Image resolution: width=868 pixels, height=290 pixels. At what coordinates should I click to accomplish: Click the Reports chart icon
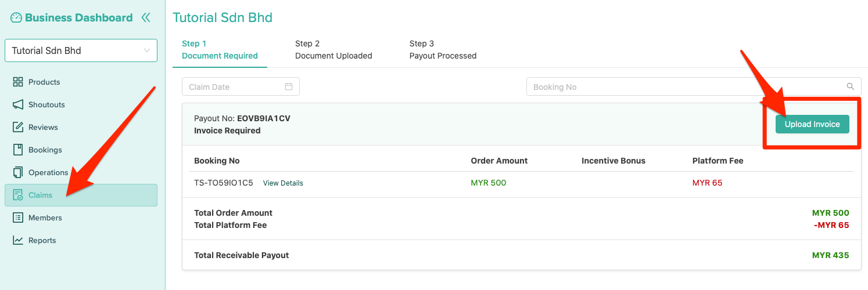18,240
